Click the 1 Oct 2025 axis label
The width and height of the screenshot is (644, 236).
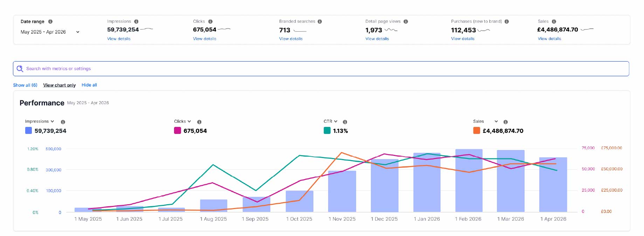click(299, 219)
